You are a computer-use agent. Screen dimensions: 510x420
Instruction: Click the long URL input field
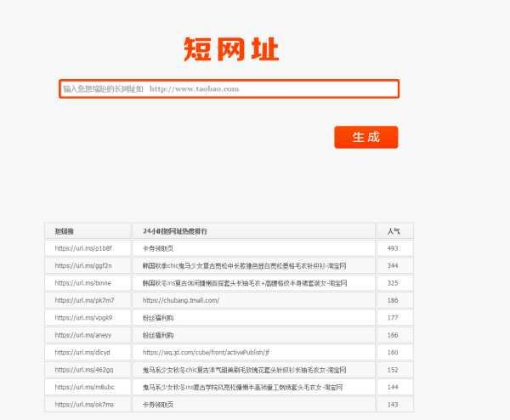[229, 88]
